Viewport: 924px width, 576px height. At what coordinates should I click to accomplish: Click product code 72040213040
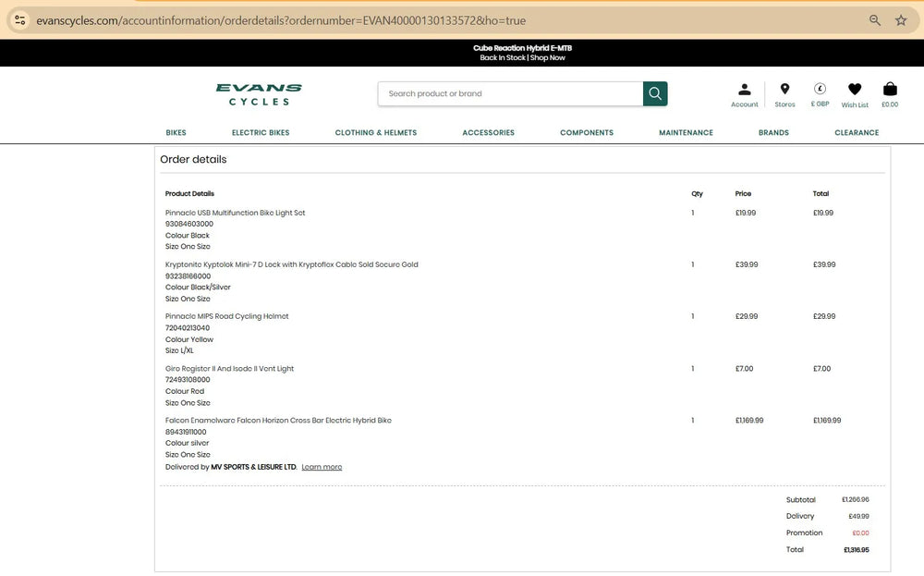click(188, 328)
